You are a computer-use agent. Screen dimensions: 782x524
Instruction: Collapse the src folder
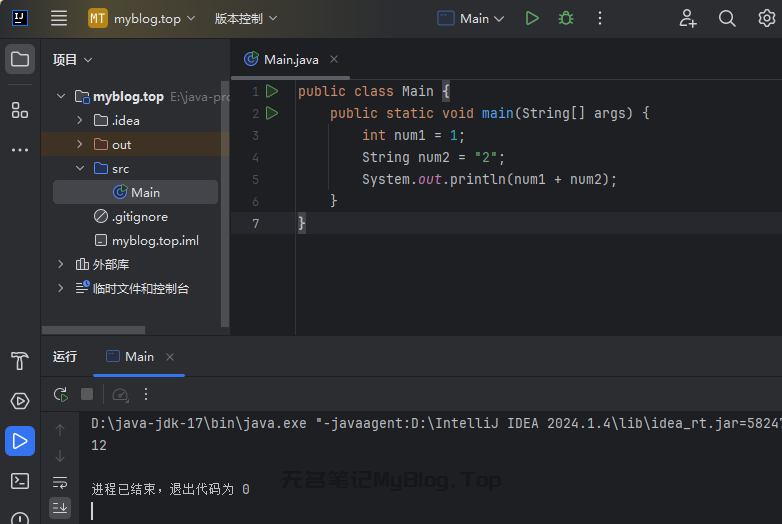click(x=80, y=168)
